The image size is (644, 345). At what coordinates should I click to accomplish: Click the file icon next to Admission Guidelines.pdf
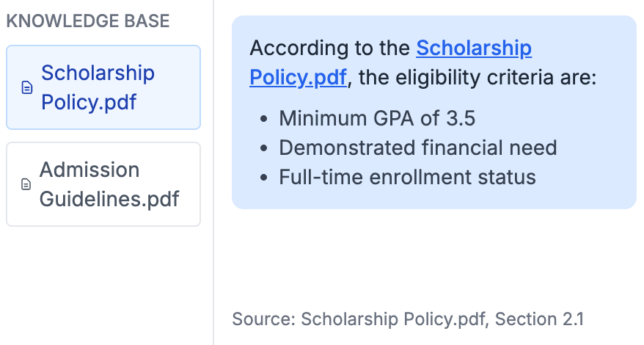tap(26, 184)
